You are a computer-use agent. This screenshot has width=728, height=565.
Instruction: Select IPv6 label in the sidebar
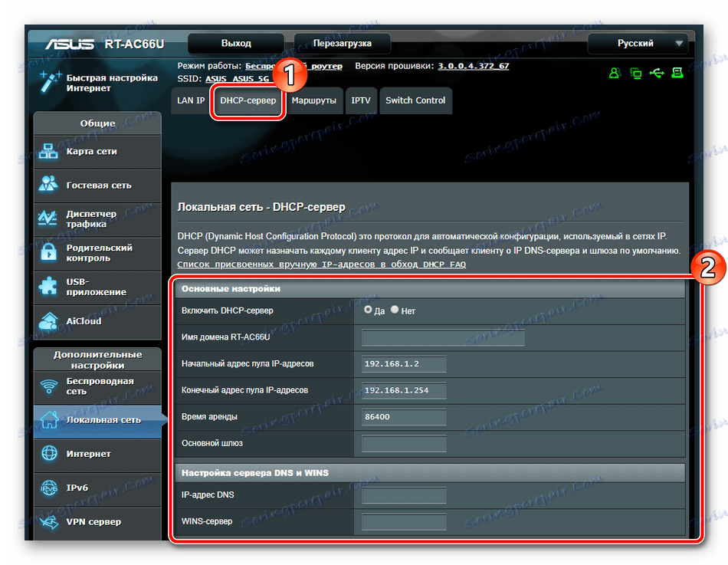coord(77,488)
